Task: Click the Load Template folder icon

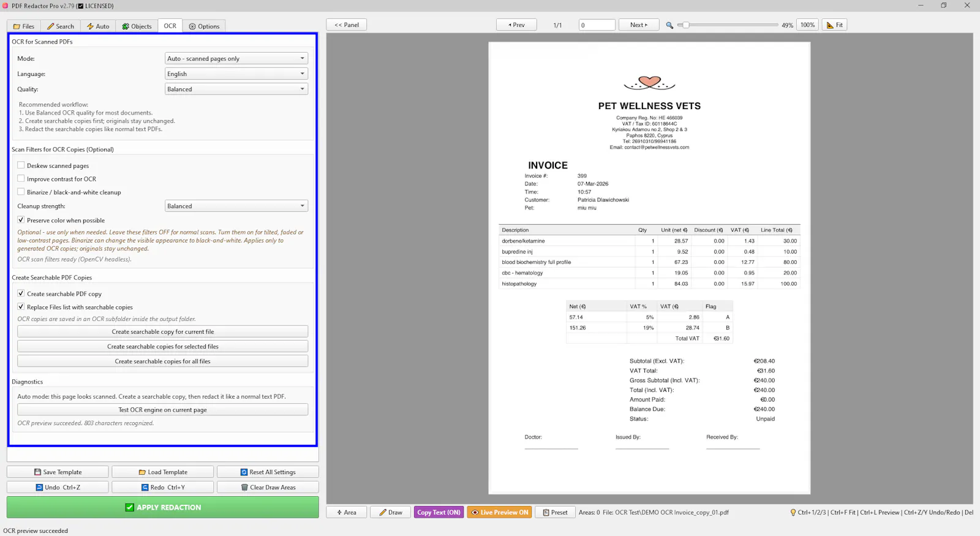Action: point(142,472)
